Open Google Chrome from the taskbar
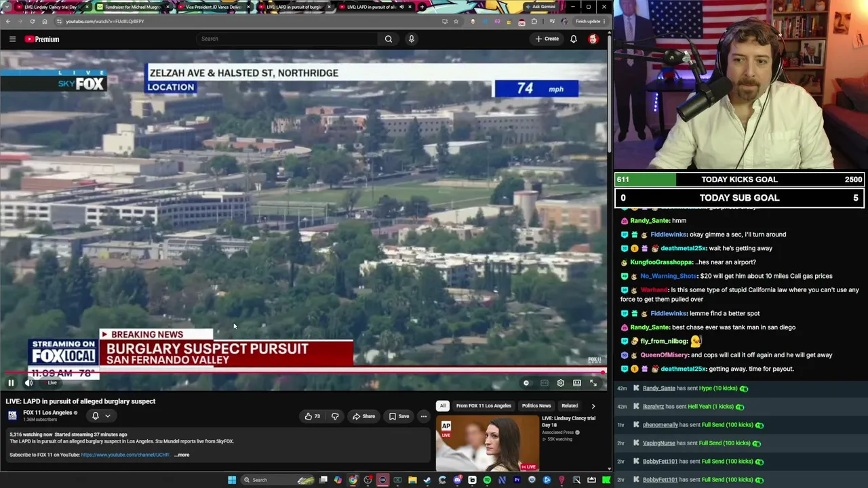 pos(353,480)
